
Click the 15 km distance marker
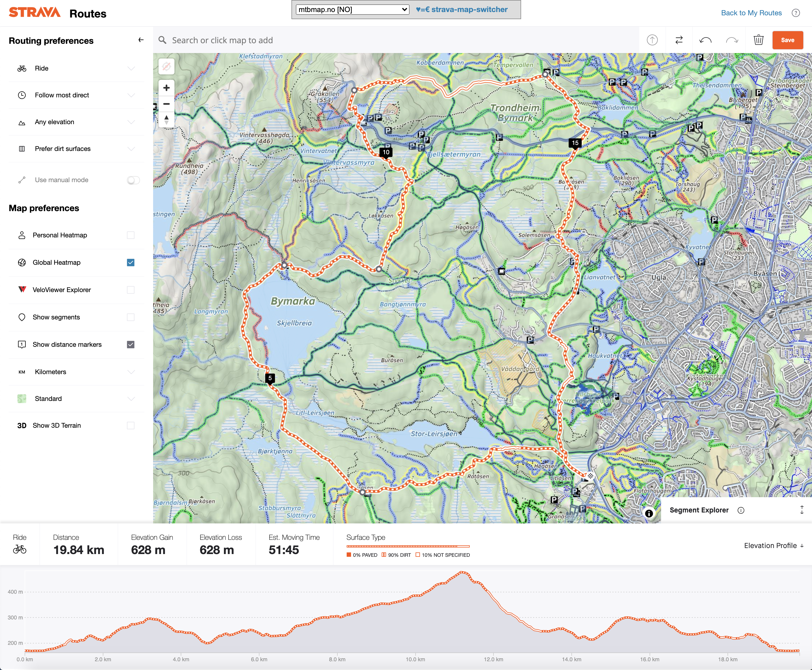point(575,143)
